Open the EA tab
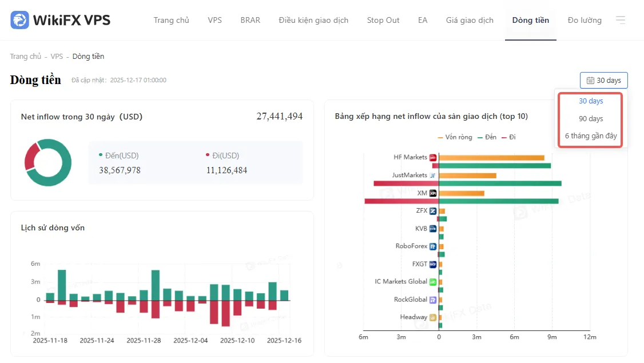 pyautogui.click(x=423, y=20)
